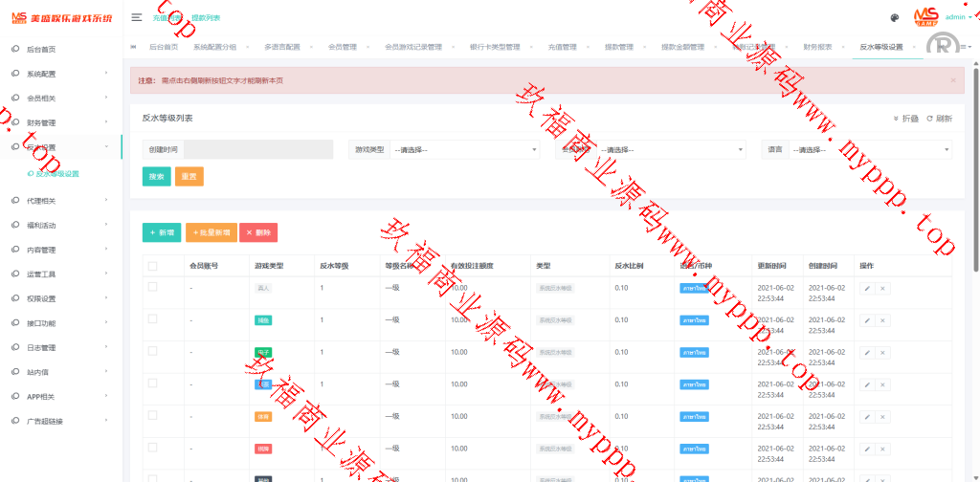Click the delete X icon in first row
Viewport: 980px width, 482px height.
pyautogui.click(x=882, y=288)
